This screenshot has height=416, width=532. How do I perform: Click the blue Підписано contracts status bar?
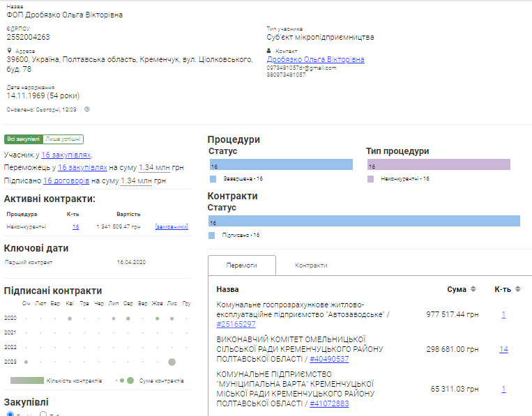pyautogui.click(x=364, y=222)
